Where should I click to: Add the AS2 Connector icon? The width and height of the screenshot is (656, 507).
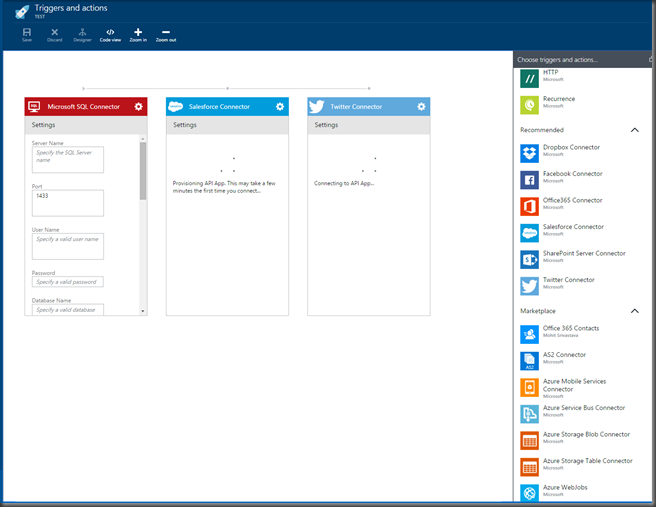pyautogui.click(x=529, y=361)
